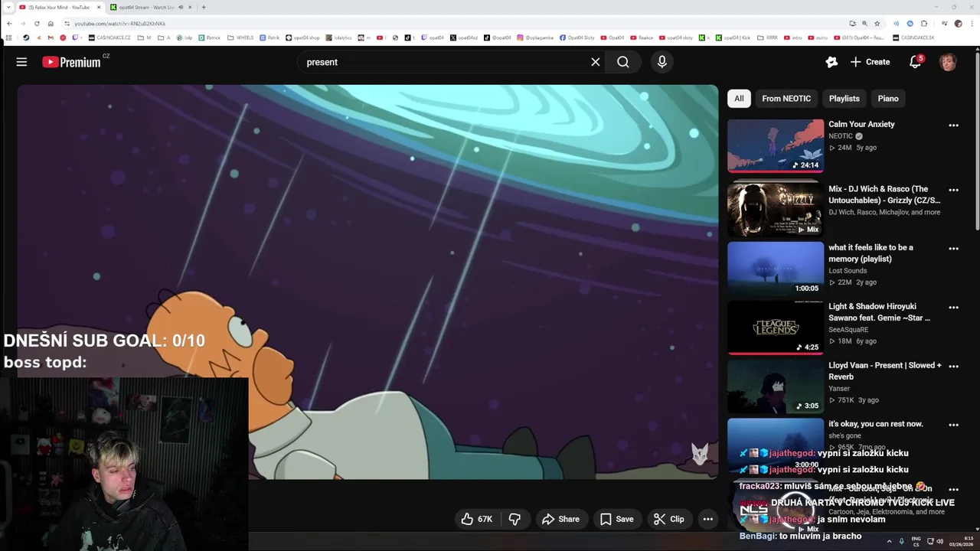Clear the search box with X
Image resolution: width=980 pixels, height=551 pixels.
click(x=595, y=62)
